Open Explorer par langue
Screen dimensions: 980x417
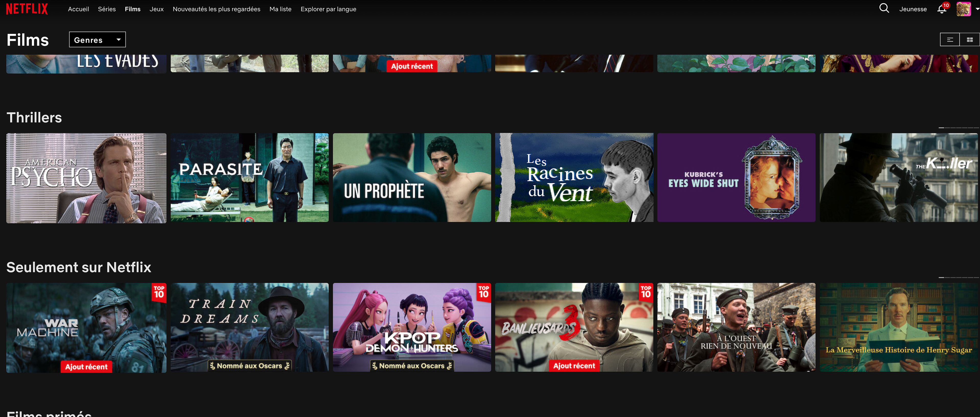328,9
